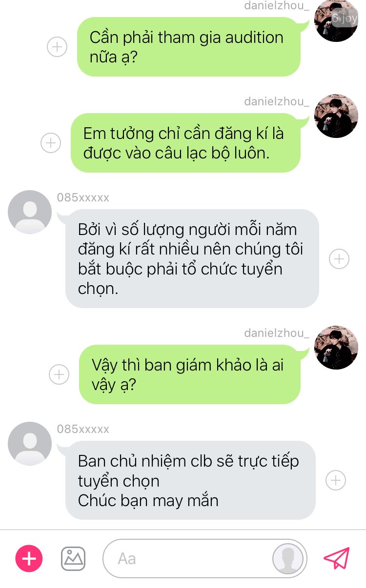
Task: Select the gray bubble 'Chúc bạn may mắn'
Action: pyautogui.click(x=191, y=480)
